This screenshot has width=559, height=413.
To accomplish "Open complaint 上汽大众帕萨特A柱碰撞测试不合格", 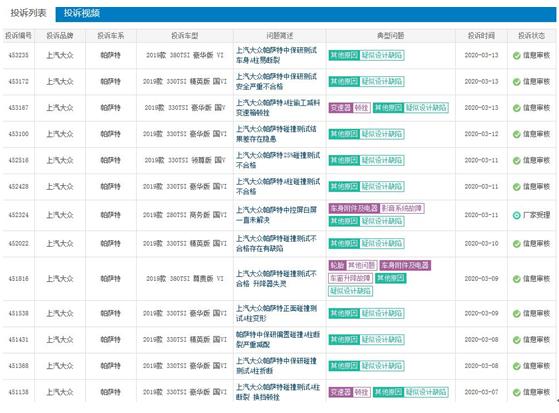I will tap(278, 187).
